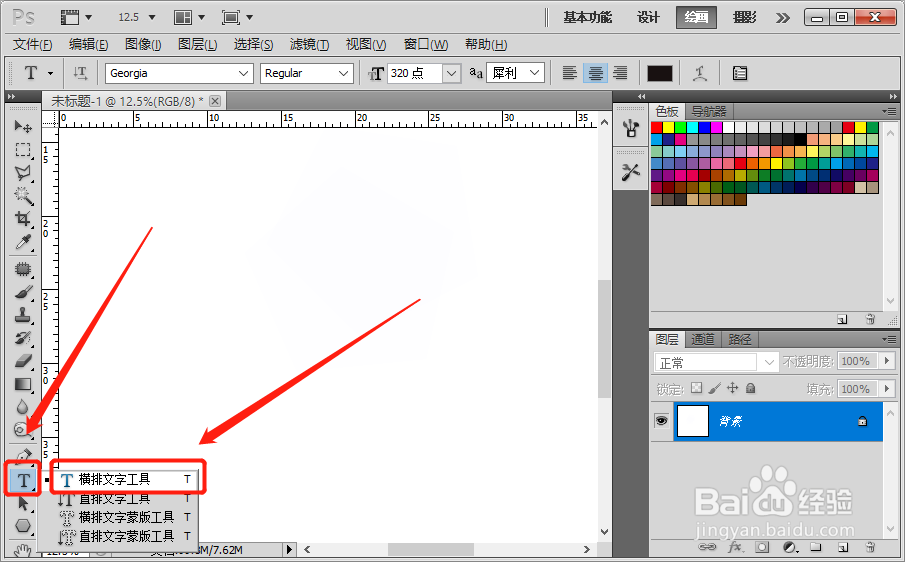
Task: Toggle center align text
Action: click(595, 73)
